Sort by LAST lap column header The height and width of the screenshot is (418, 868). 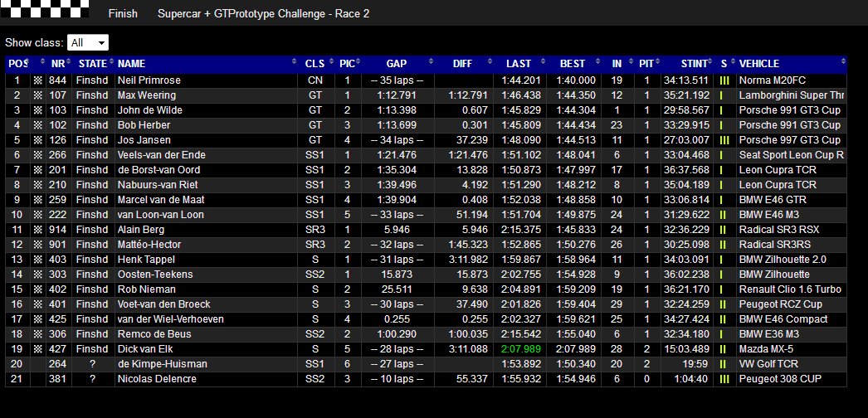pos(519,64)
